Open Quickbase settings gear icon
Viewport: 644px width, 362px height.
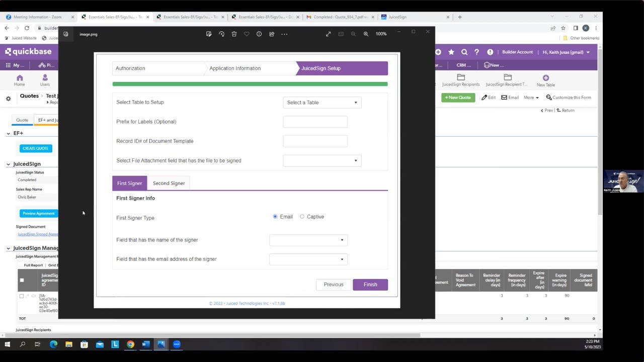[x=8, y=99]
